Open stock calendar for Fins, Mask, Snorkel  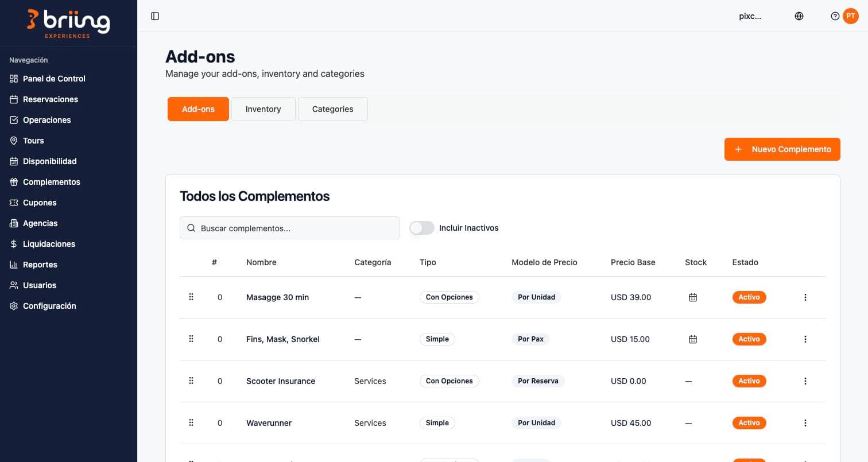pyautogui.click(x=693, y=339)
